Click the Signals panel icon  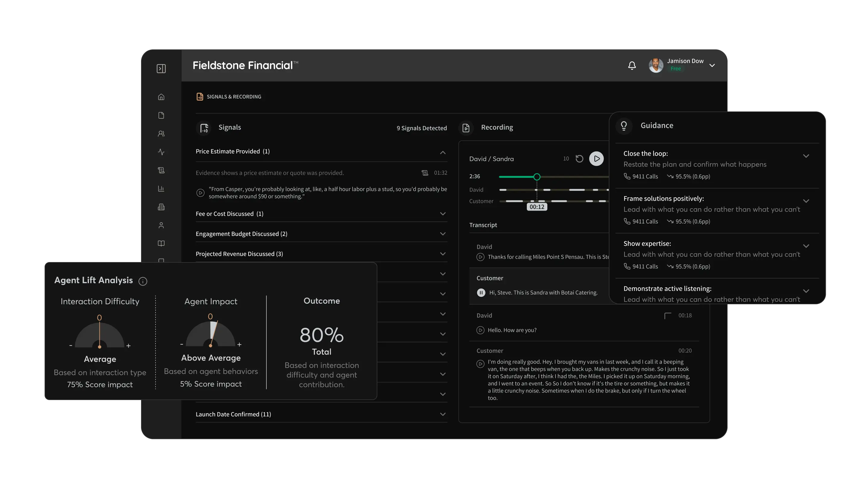(x=204, y=128)
